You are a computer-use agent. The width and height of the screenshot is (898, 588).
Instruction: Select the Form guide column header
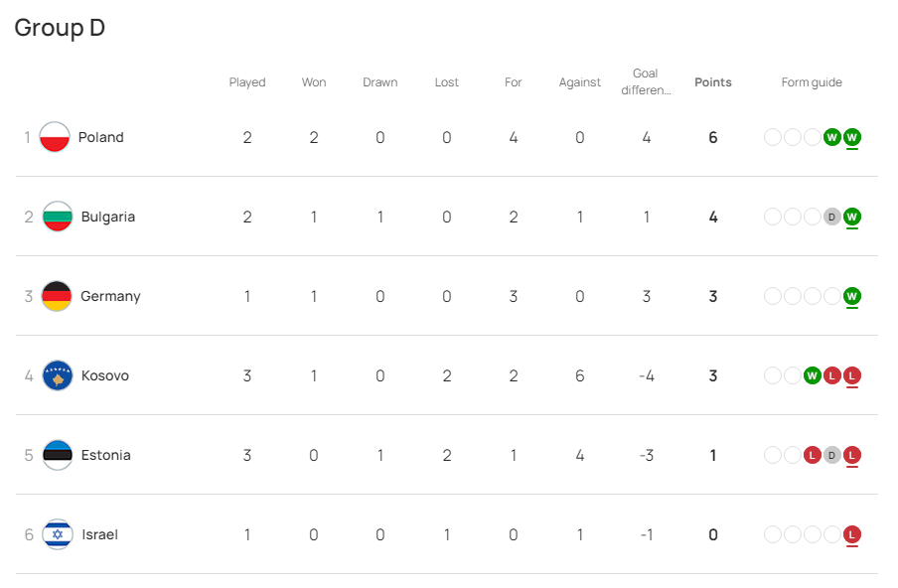click(x=812, y=82)
